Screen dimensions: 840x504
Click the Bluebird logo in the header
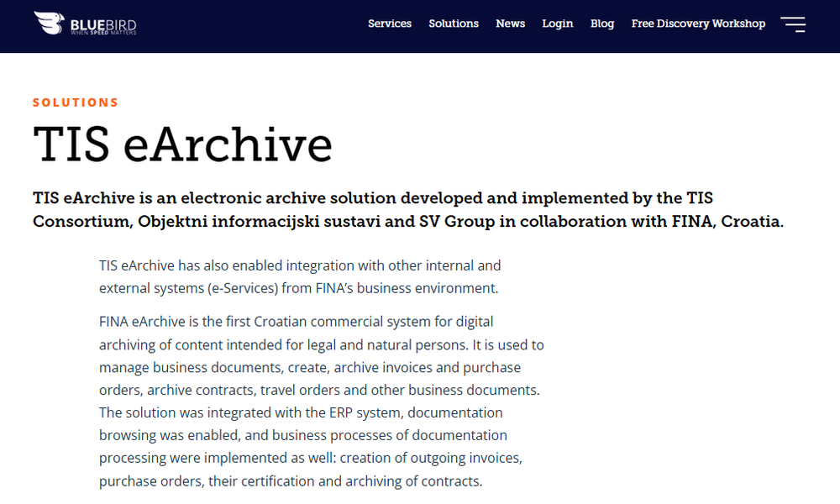[85, 24]
